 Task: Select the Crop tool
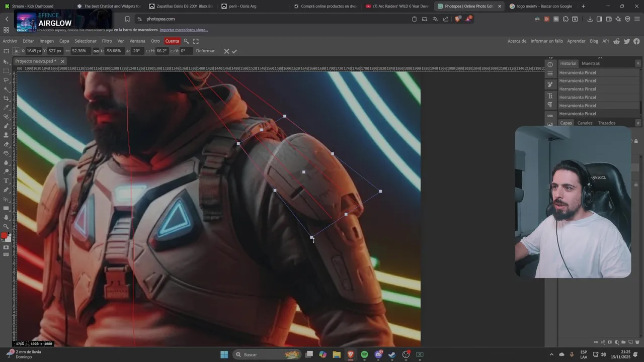[6, 98]
